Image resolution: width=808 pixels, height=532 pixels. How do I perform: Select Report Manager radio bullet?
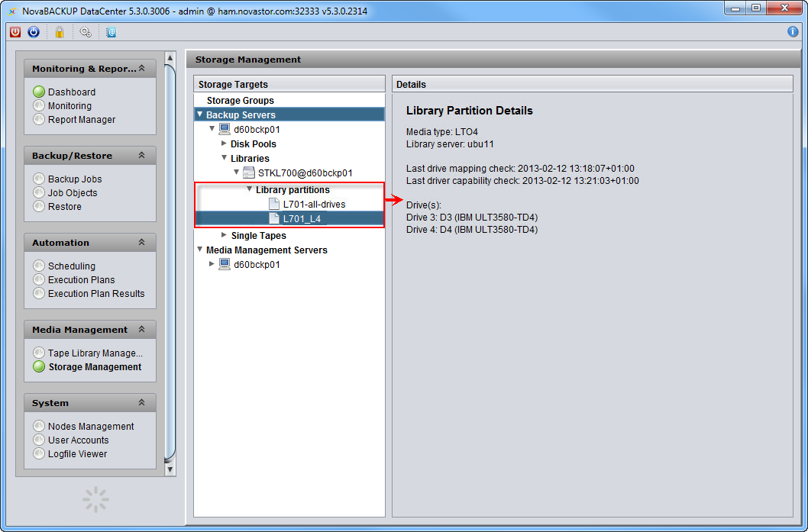click(39, 120)
